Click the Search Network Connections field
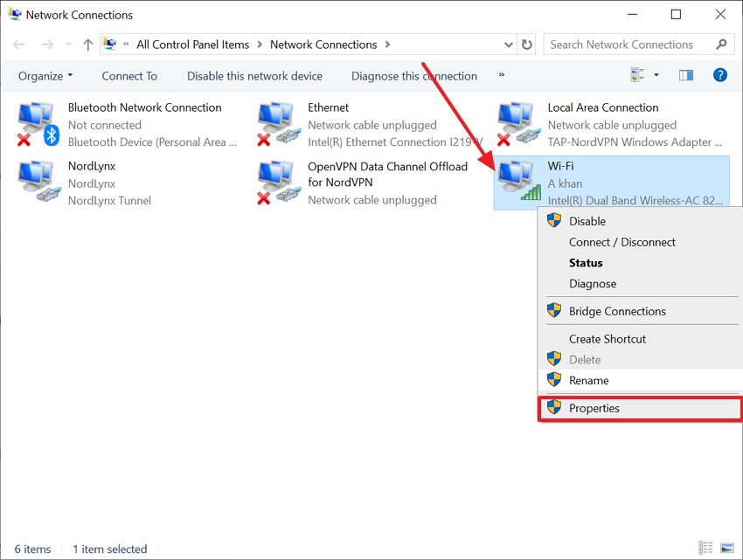Image resolution: width=743 pixels, height=560 pixels. pos(629,45)
